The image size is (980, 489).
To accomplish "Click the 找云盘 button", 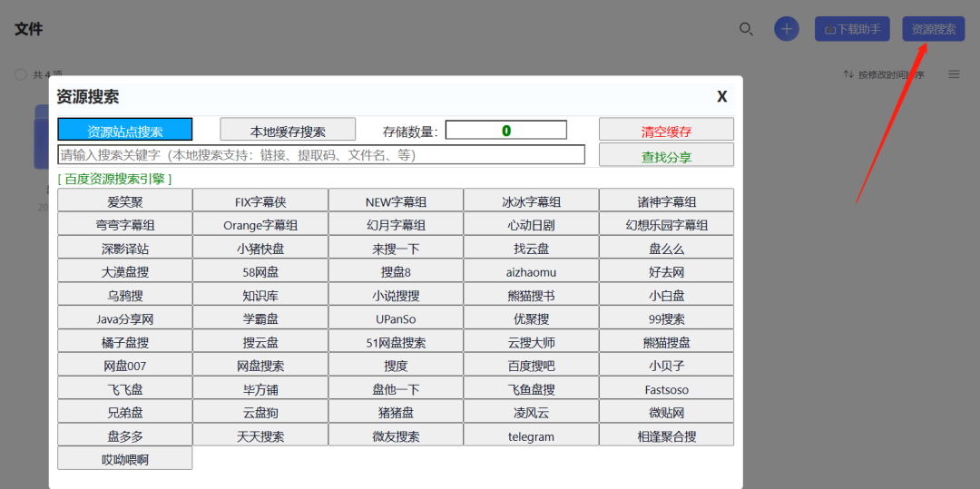I will click(x=531, y=248).
